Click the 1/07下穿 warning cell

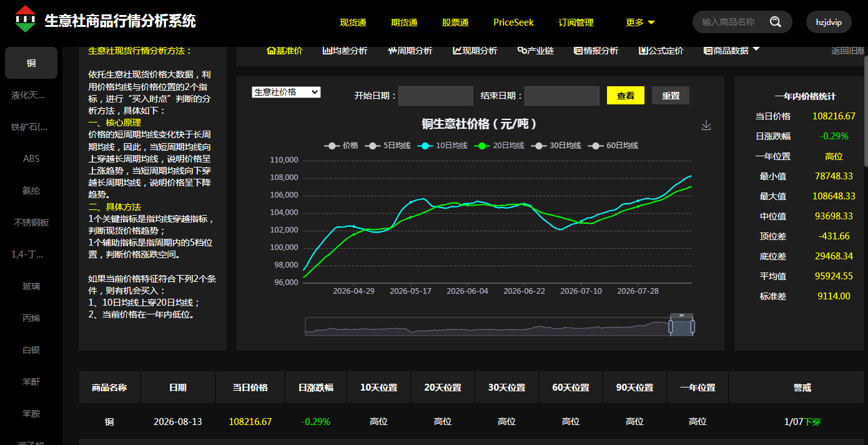(x=802, y=422)
